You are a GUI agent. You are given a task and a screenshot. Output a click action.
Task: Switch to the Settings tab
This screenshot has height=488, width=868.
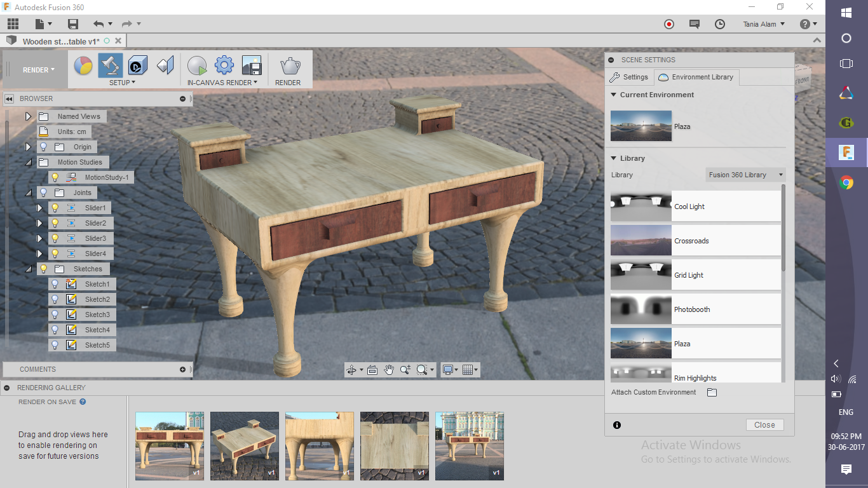point(628,77)
